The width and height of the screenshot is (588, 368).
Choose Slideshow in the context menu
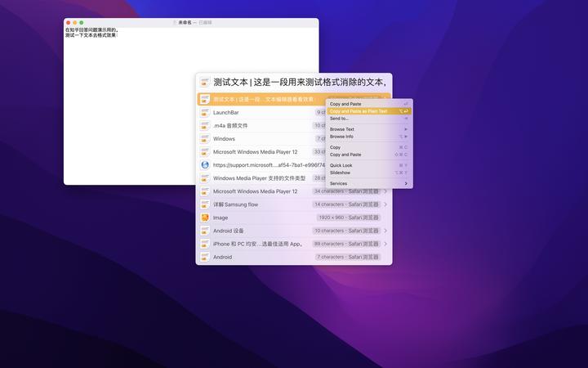coord(369,173)
